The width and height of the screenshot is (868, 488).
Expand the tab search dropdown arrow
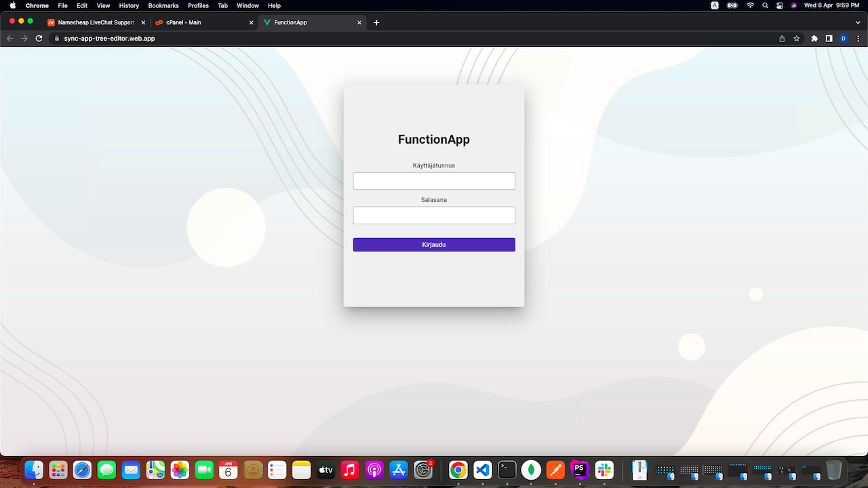point(858,22)
